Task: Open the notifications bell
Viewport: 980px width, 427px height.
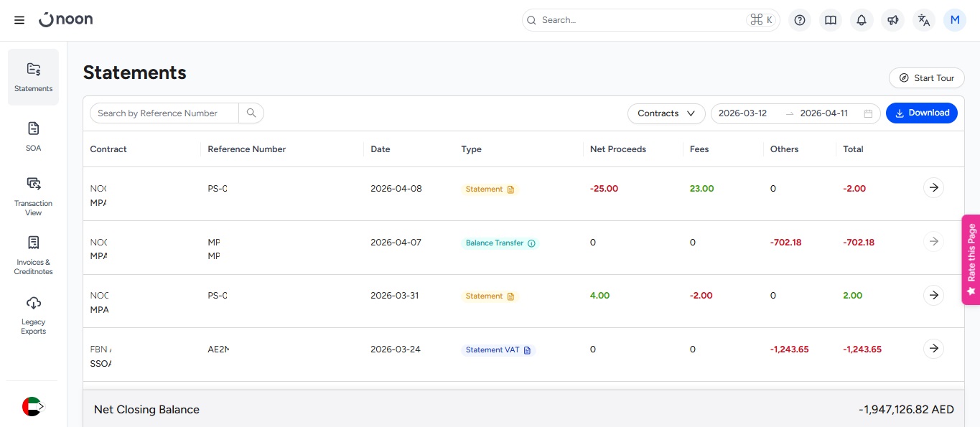Action: (x=862, y=20)
